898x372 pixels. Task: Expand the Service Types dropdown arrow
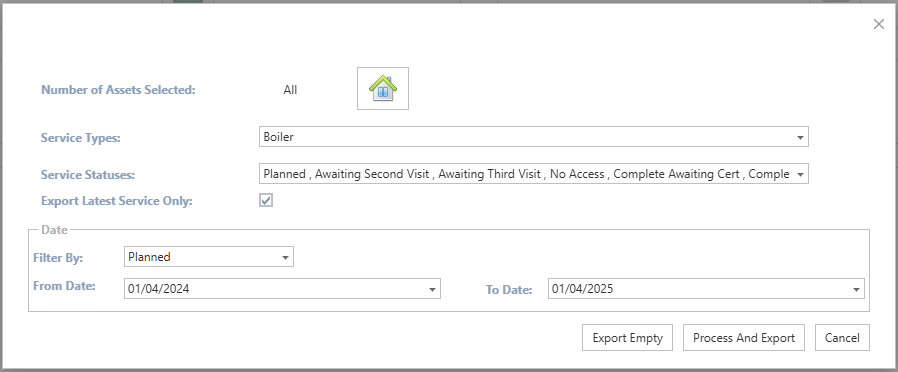[799, 137]
